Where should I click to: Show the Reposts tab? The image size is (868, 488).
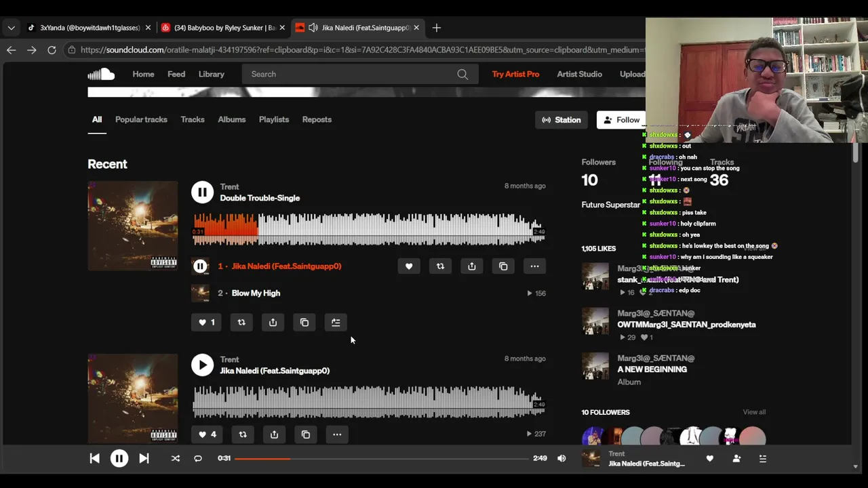click(x=317, y=119)
